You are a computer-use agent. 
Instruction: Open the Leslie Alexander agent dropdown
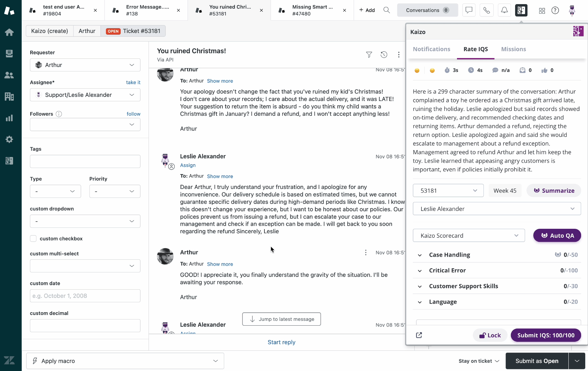pyautogui.click(x=497, y=209)
